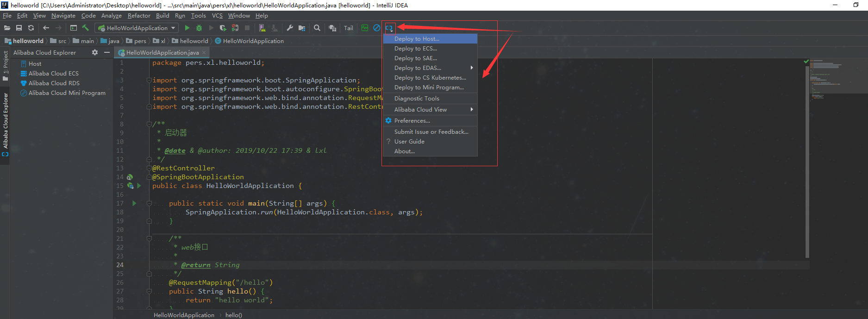868x319 pixels.
Task: Run HelloWorldApplication with green play icon
Action: (x=187, y=28)
